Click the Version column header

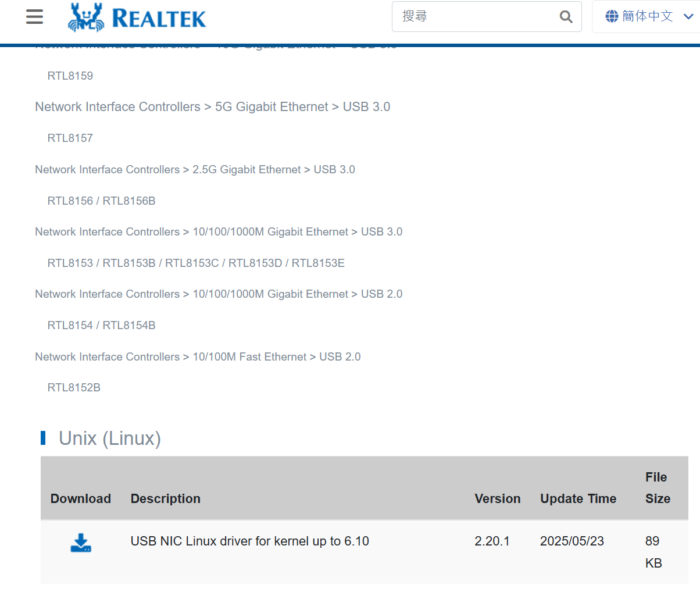coord(498,498)
